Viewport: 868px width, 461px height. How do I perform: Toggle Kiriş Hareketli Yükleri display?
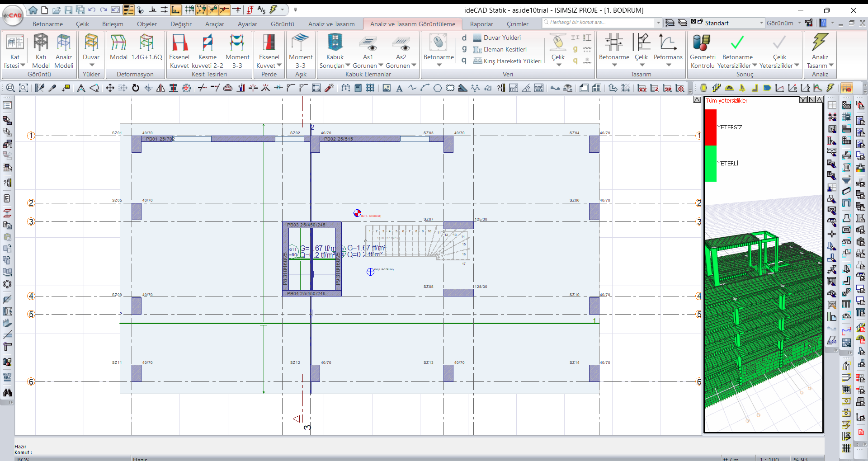click(x=512, y=61)
